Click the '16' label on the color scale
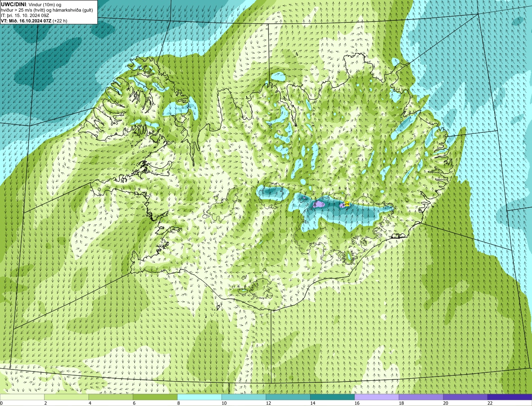 [357, 403]
